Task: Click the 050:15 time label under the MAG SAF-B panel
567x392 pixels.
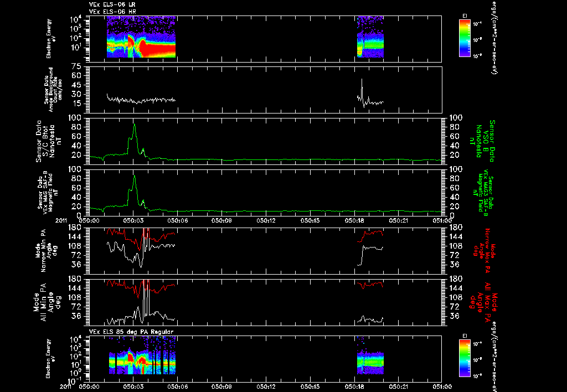Action: [311, 220]
